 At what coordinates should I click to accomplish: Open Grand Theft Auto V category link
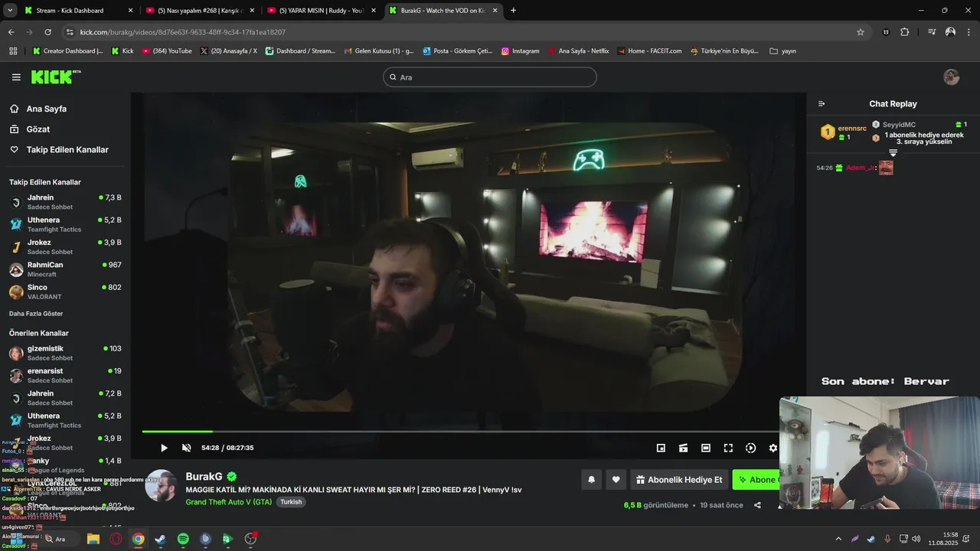click(x=228, y=502)
